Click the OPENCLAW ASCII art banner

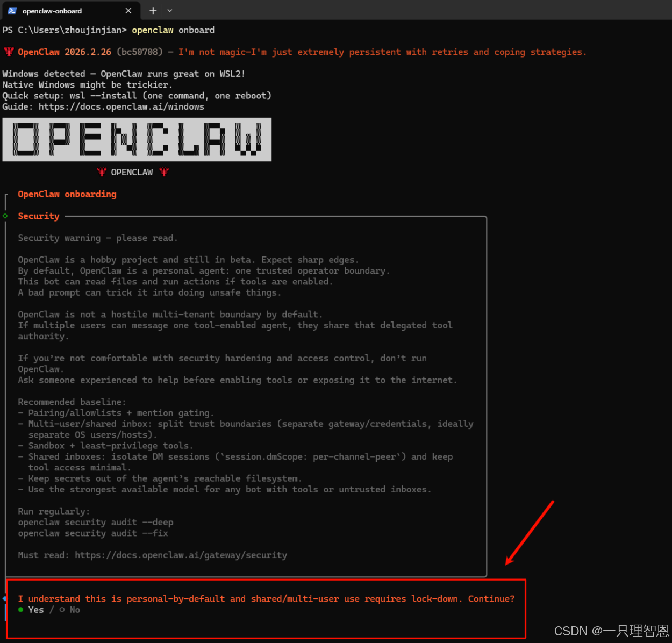[137, 139]
